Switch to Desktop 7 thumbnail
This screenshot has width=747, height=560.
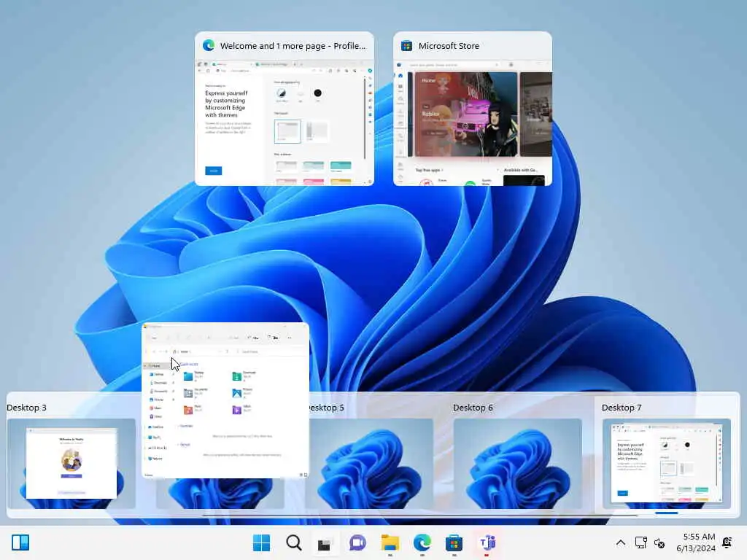667,463
